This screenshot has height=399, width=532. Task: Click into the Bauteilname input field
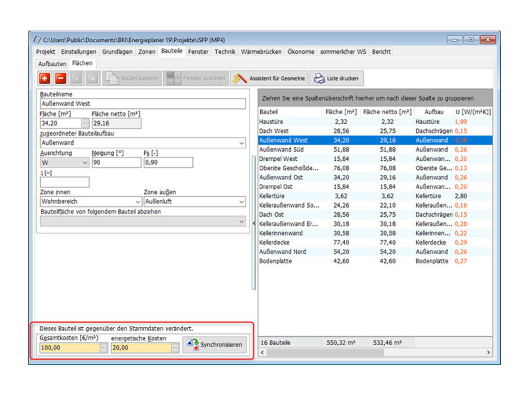143,104
